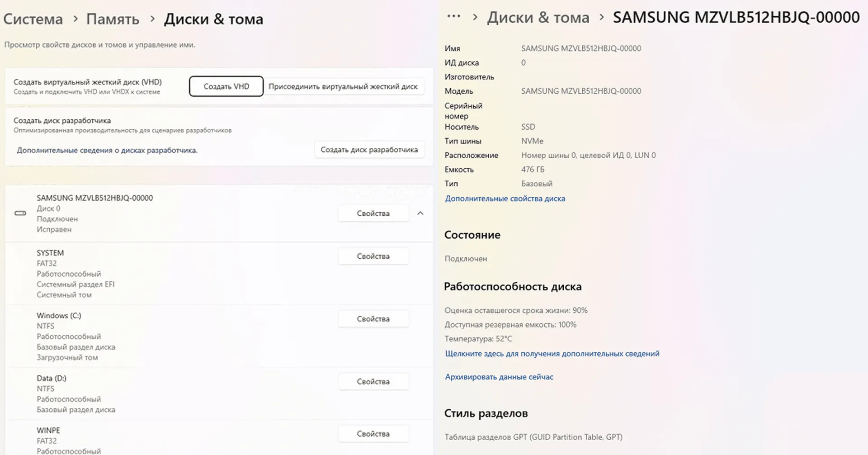Click Присоединить виртуальный жесткий диск
This screenshot has height=455, width=868.
click(344, 86)
